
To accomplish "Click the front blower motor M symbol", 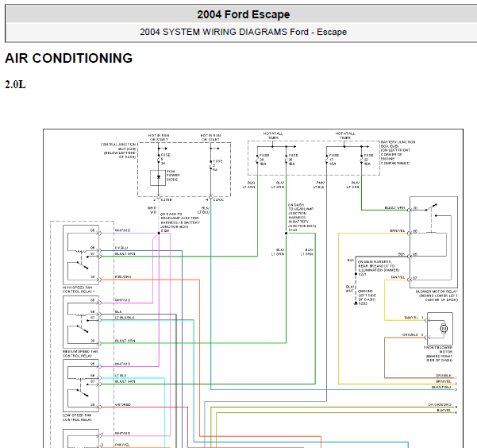I will [444, 329].
